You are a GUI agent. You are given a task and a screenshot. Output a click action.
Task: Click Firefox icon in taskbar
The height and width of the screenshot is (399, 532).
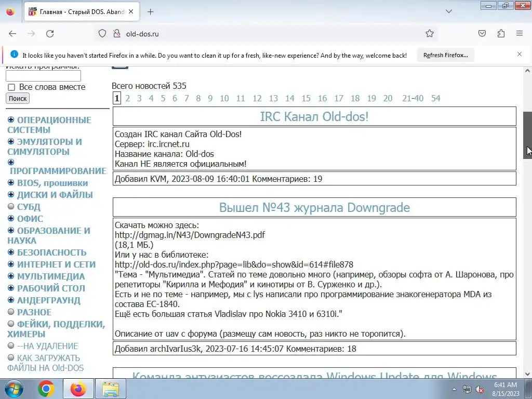pyautogui.click(x=78, y=389)
